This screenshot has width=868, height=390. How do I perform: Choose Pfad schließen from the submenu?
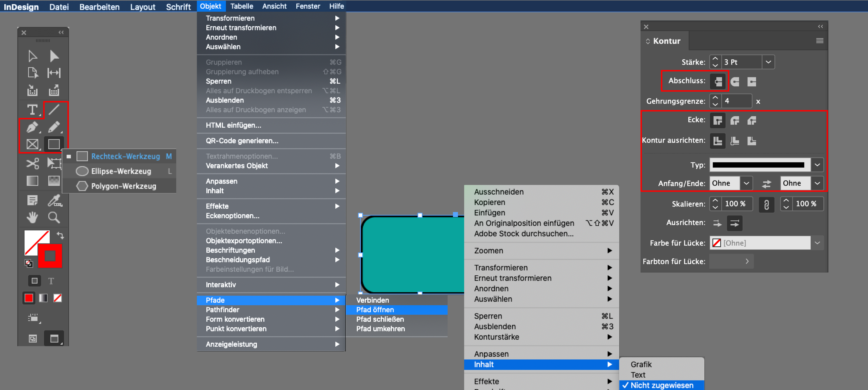(x=380, y=319)
